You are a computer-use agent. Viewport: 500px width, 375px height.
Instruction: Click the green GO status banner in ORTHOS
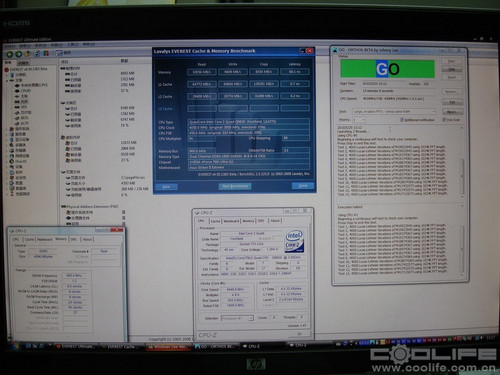click(387, 69)
